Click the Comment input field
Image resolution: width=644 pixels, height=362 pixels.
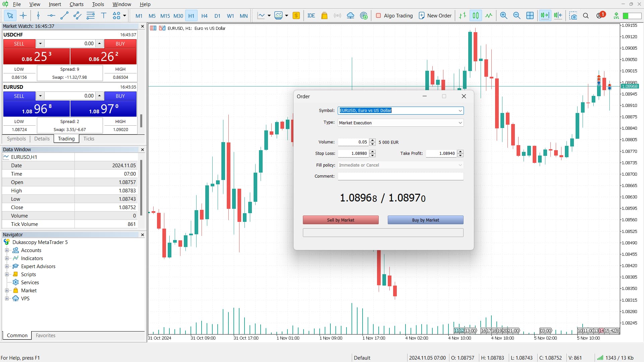click(x=400, y=176)
